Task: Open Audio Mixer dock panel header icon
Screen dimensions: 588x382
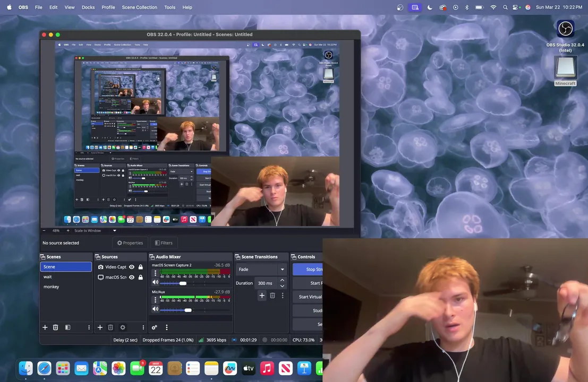Action: 152,257
